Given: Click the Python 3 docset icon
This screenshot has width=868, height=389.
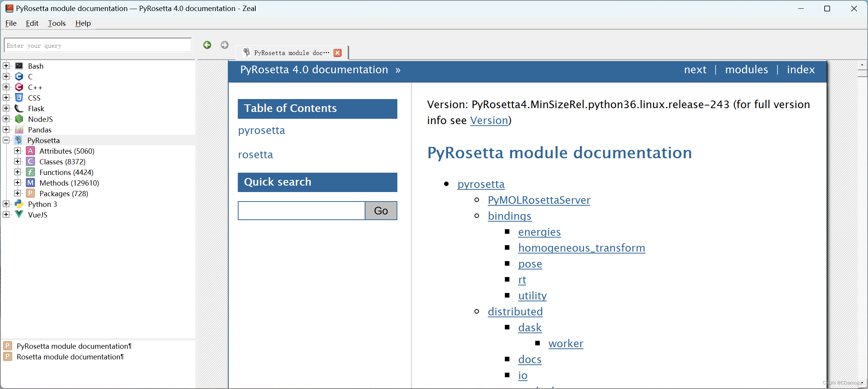Looking at the screenshot, I should point(19,204).
